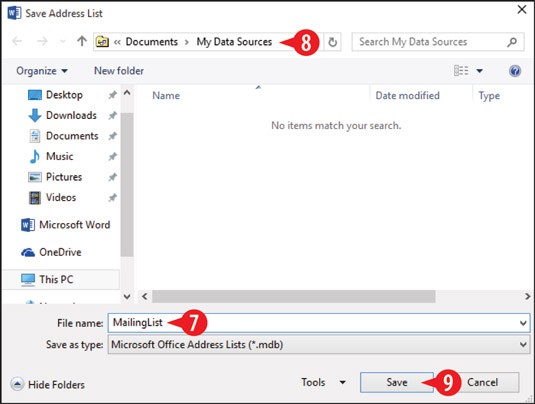Image resolution: width=535 pixels, height=404 pixels.
Task: Select Downloads in the navigation pane
Action: click(x=71, y=115)
